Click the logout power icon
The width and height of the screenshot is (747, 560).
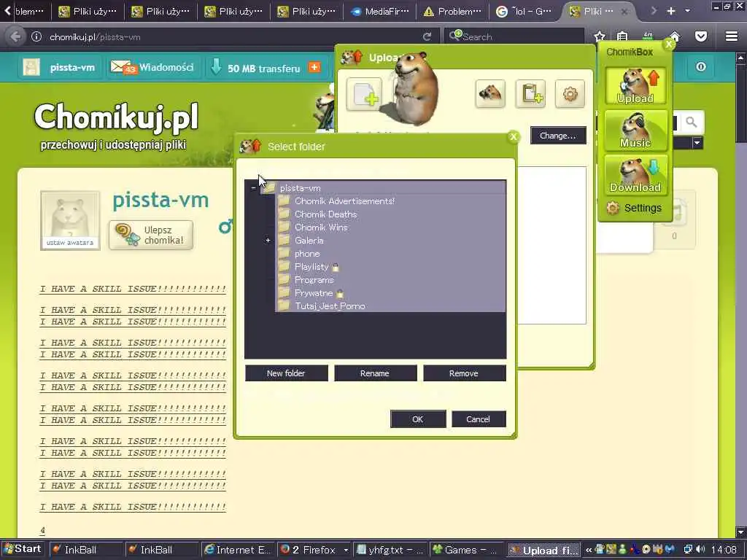[x=701, y=66]
